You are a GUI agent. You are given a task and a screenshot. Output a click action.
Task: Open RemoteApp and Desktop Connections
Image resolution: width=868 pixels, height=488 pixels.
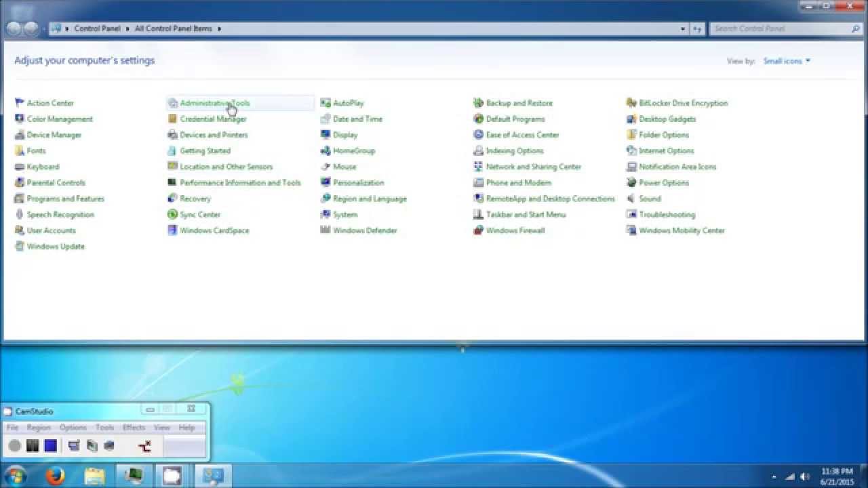(x=550, y=199)
